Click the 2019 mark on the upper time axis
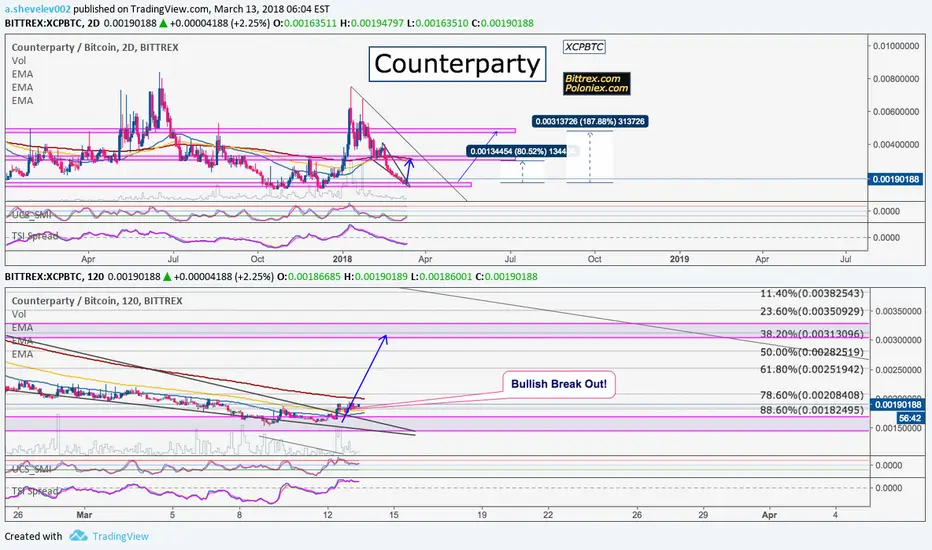Viewport: 932px width, 550px height. 679,259
